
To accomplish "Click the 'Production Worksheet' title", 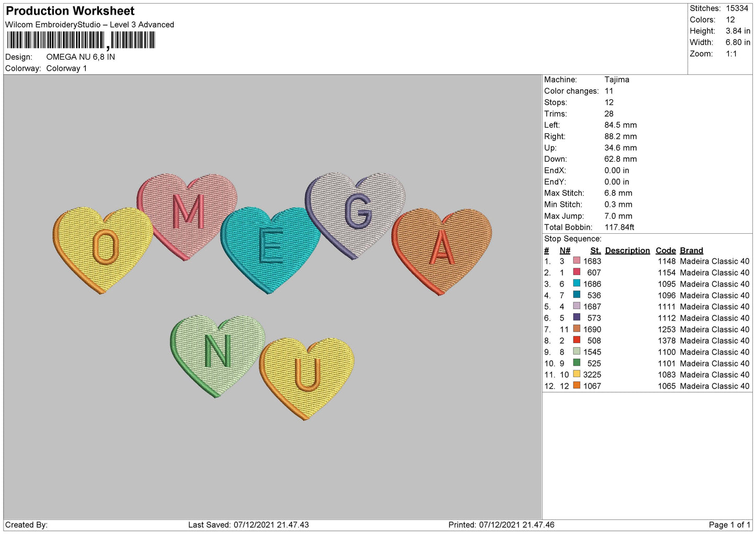I will click(70, 11).
